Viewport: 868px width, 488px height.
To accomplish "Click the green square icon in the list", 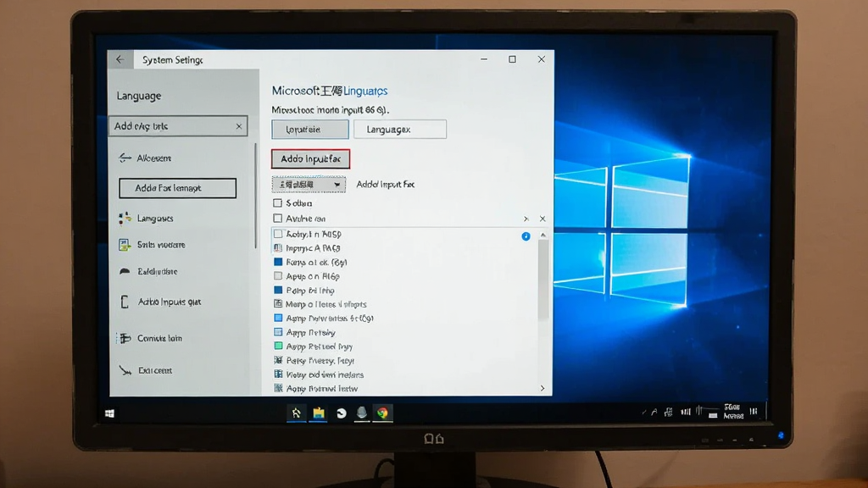I will 278,346.
